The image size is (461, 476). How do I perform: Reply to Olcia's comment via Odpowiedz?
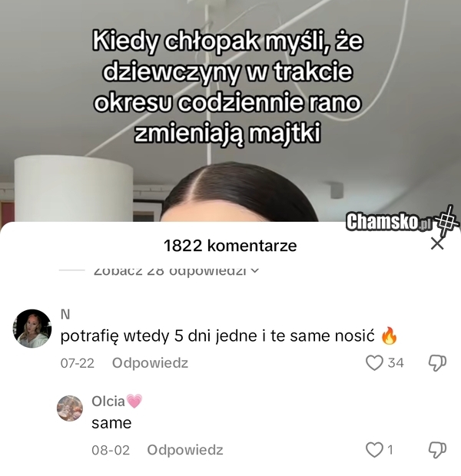pyautogui.click(x=185, y=450)
